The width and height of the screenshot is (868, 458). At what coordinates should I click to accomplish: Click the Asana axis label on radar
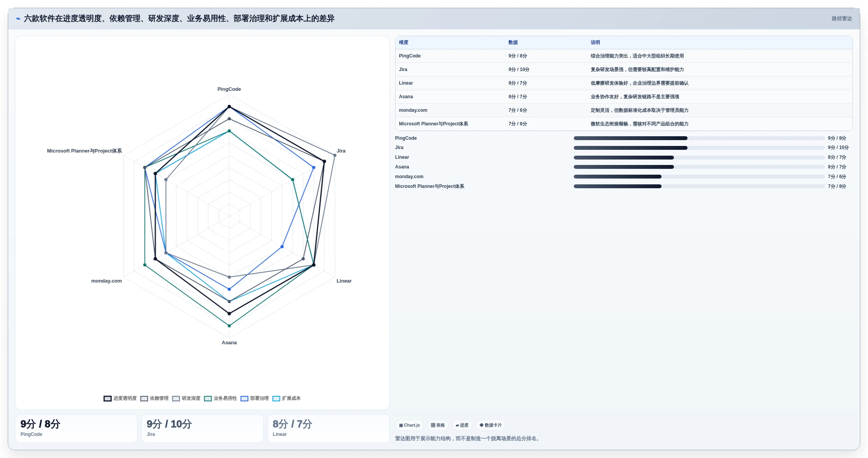[x=229, y=343]
